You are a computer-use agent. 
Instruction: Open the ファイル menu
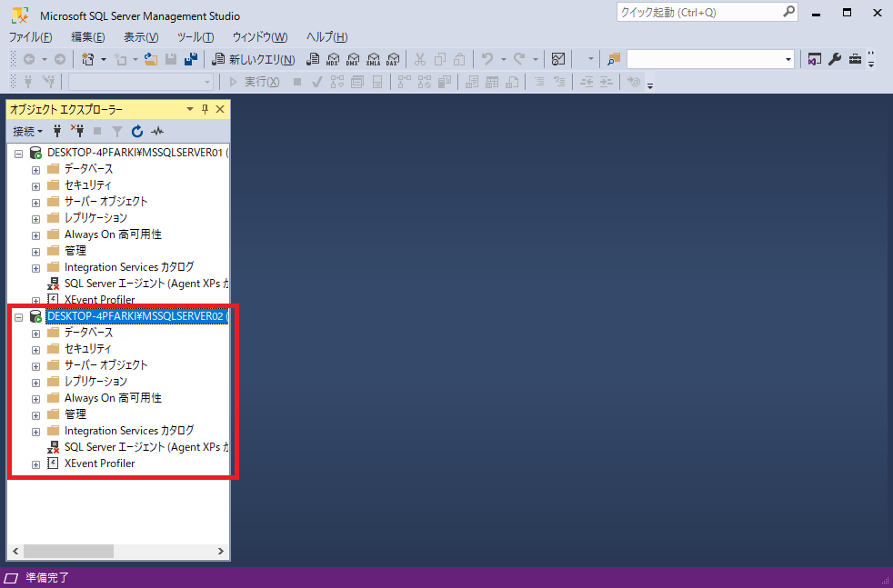(29, 36)
